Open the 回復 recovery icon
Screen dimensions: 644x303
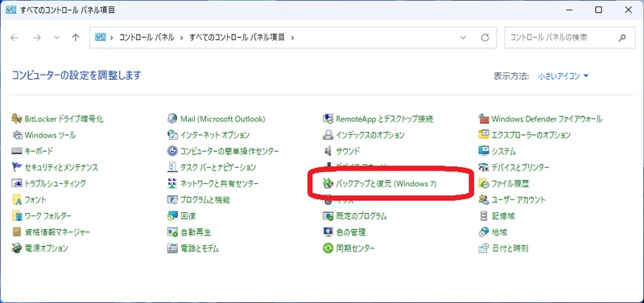pyautogui.click(x=172, y=215)
